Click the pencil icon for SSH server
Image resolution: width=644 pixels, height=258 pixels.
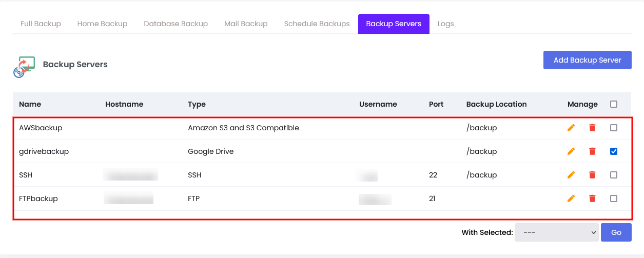[x=571, y=175]
